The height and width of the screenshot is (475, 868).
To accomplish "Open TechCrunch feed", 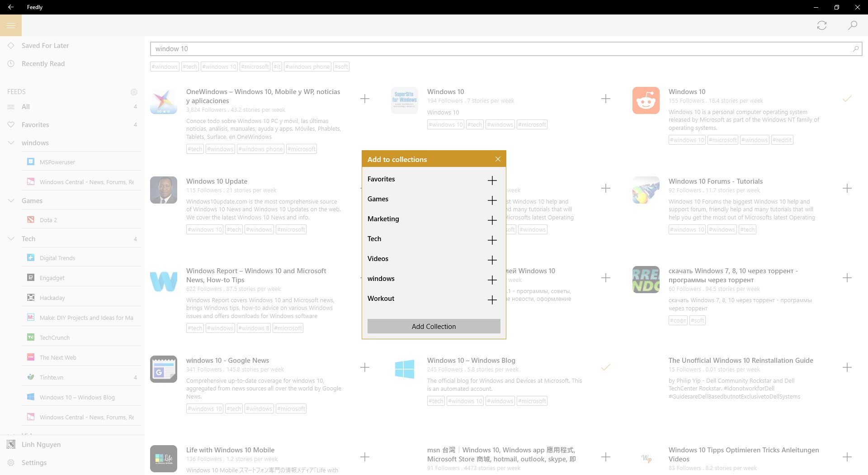I will [81, 337].
